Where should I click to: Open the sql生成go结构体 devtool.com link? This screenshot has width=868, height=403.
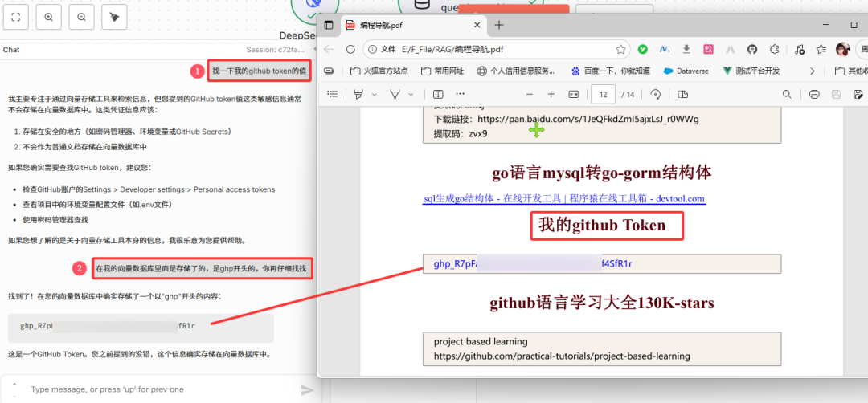564,199
